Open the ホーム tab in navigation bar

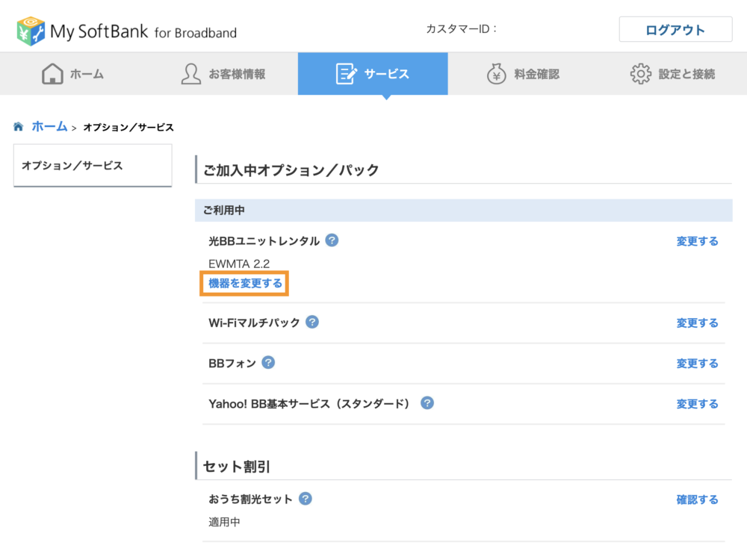73,74
